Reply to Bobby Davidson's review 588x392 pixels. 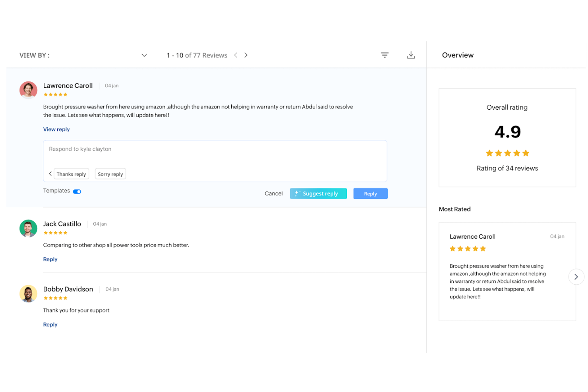[x=50, y=324]
